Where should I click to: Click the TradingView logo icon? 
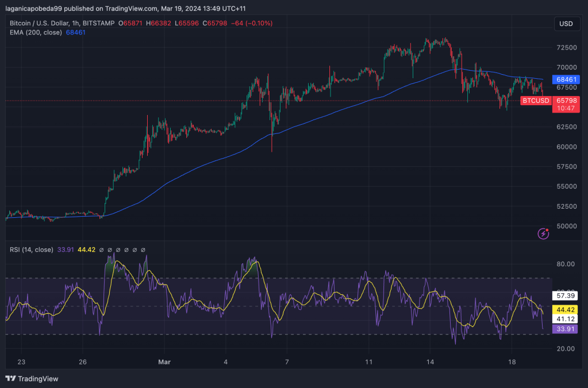[x=10, y=379]
